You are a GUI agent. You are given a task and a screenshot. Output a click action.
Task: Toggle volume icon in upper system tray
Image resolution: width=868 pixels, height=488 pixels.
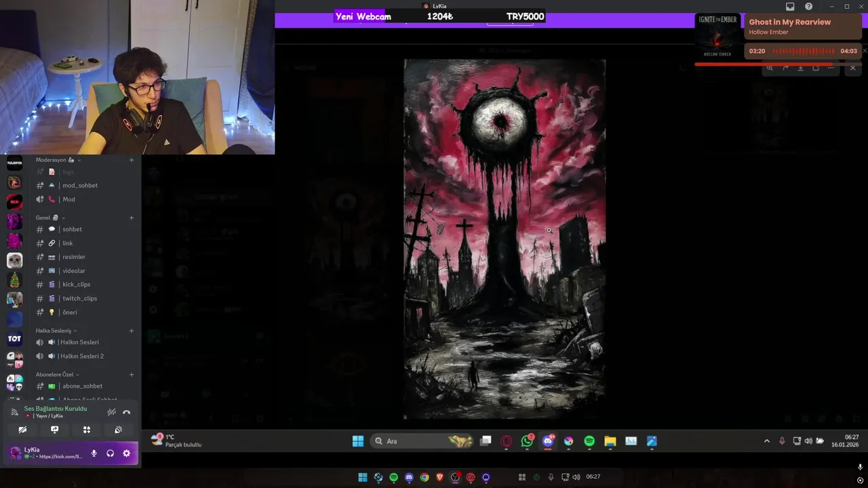[808, 441]
